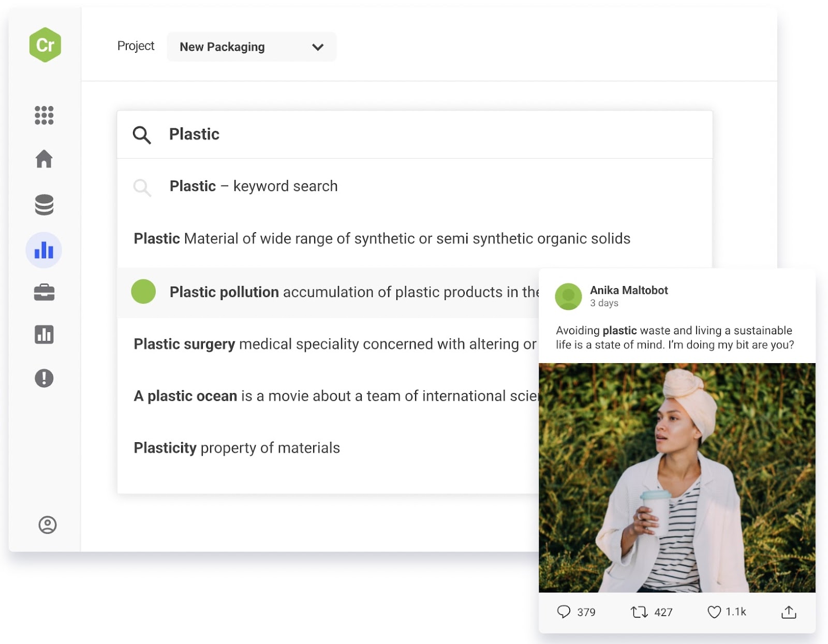The width and height of the screenshot is (828, 644).
Task: Click the magnifying glass search icon
Action: tap(142, 134)
